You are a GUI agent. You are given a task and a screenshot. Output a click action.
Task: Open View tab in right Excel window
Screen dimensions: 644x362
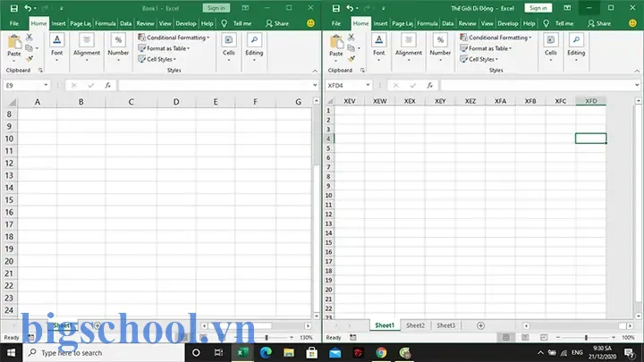(487, 23)
